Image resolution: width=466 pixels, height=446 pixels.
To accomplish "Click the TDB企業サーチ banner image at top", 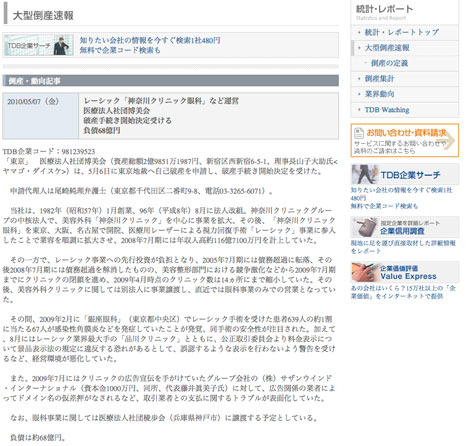I will pos(39,45).
